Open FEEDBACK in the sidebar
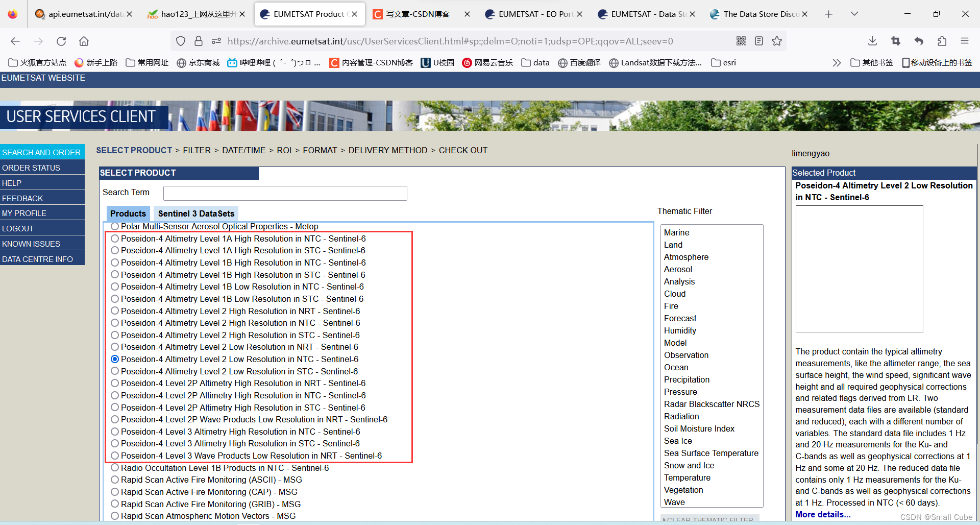Viewport: 980px width, 525px height. [42, 198]
